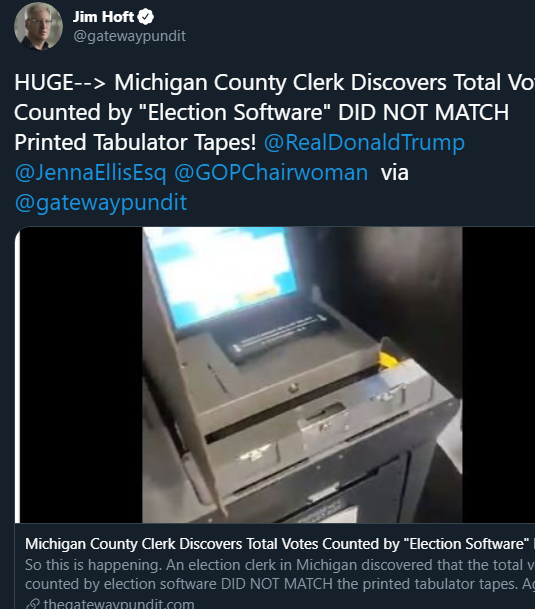Click the "HUGE-->" text opening the tweet

tap(60, 82)
